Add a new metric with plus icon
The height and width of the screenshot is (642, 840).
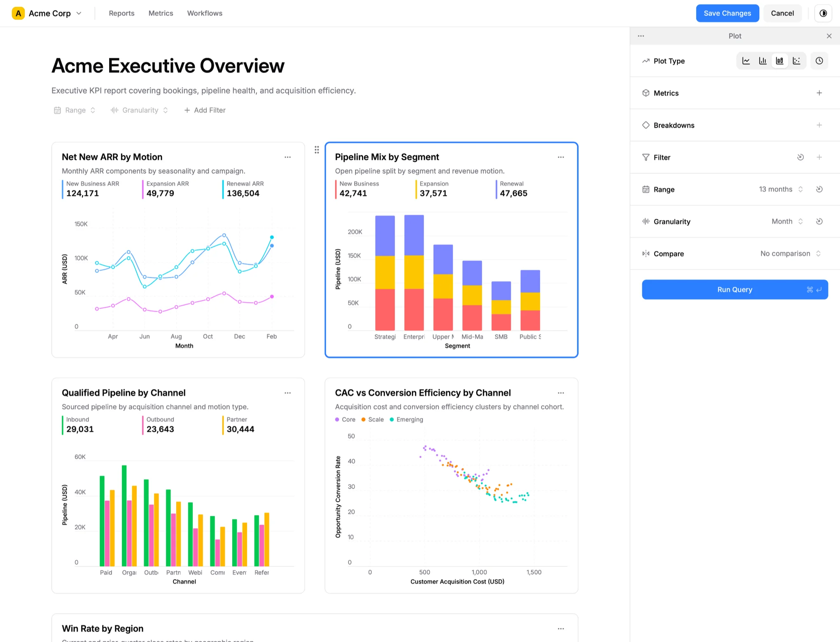tap(819, 93)
